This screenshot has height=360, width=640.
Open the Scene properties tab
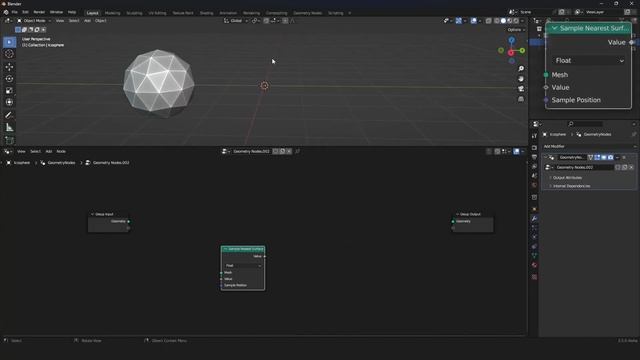pyautogui.click(x=534, y=176)
